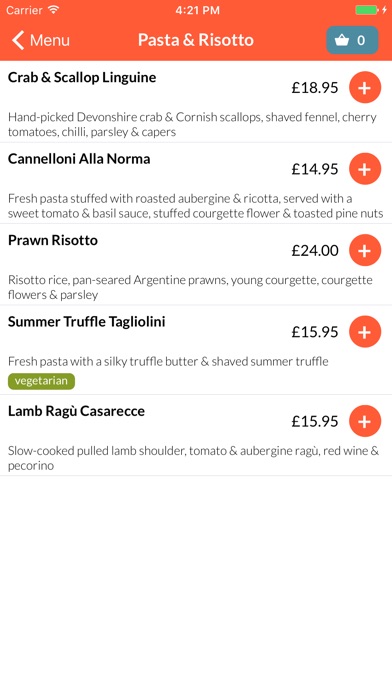The height and width of the screenshot is (696, 392).
Task: Tap the 4:21 PM clock in status bar
Action: pos(197,10)
